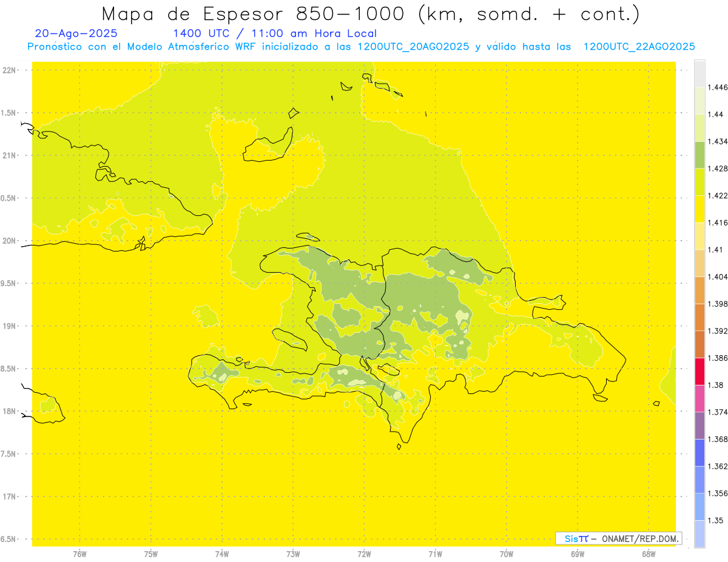Viewport: 728px width, 562px height.
Task: Click the longitude label 68W
Action: tap(649, 555)
